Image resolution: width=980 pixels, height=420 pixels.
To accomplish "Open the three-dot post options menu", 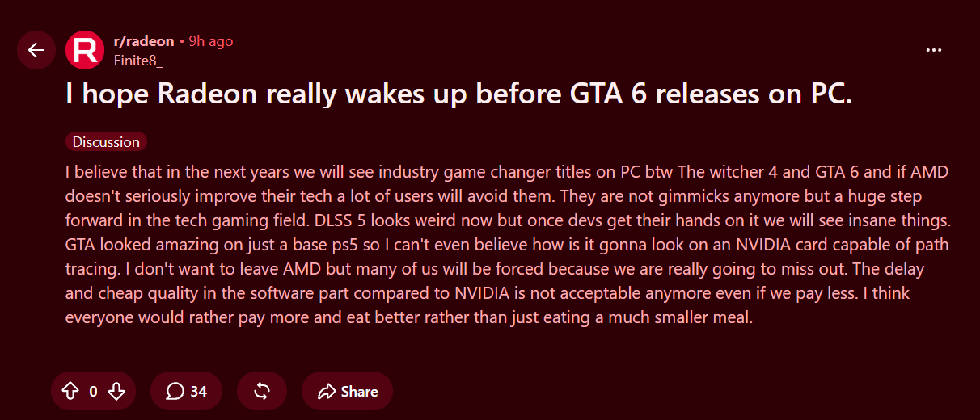I will [934, 50].
